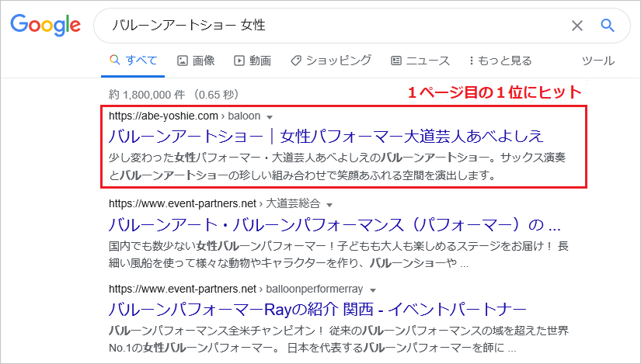641x364 pixels.
Task: Click the https://abe-yoshie.com › baloon URL
Action: pyautogui.click(x=184, y=116)
